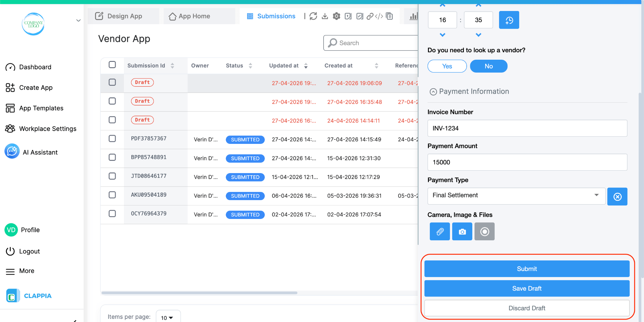The image size is (644, 322).
Task: Check the row BPP85748891 checkbox
Action: 112,157
